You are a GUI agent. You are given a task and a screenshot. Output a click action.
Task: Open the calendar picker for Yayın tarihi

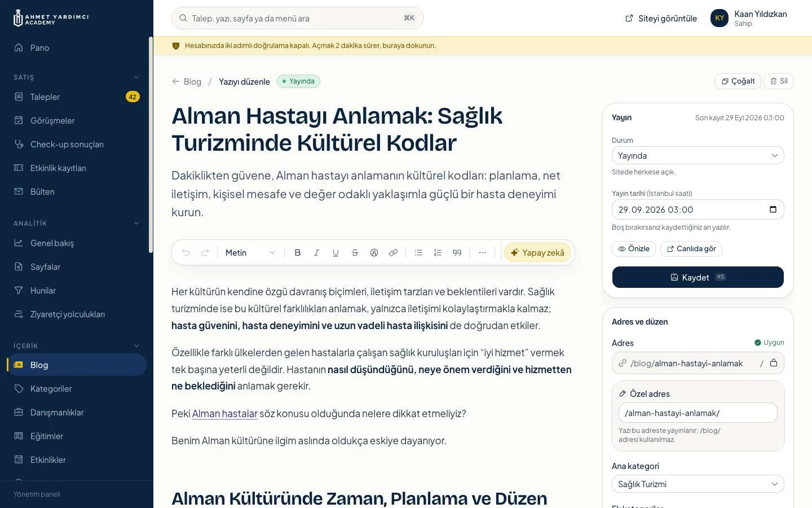click(x=773, y=209)
